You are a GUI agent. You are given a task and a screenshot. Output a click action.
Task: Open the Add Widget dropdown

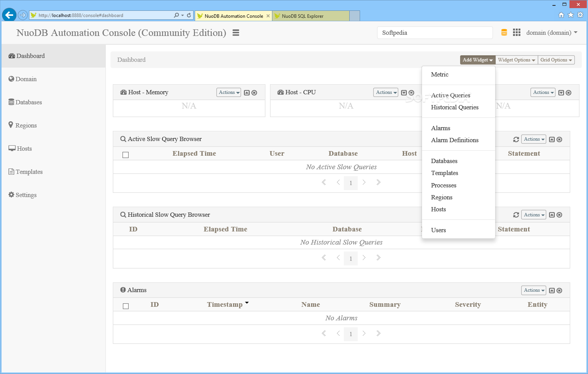[478, 60]
